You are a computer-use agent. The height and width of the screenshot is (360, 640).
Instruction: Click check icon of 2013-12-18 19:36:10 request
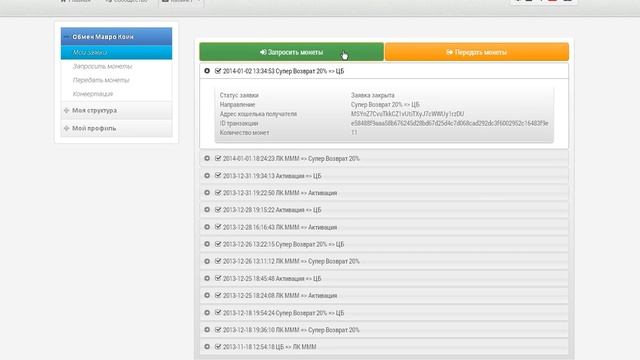pos(218,330)
